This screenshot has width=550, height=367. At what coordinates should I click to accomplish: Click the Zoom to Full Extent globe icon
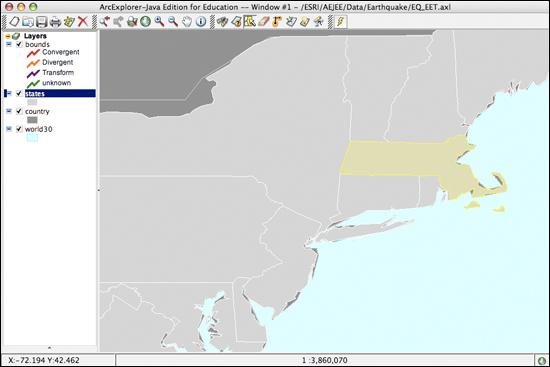click(x=145, y=22)
